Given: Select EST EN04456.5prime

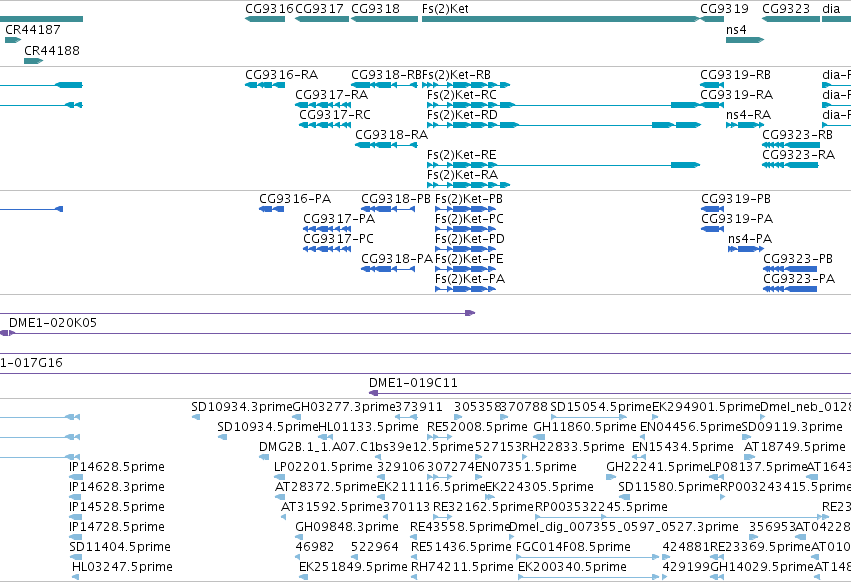Looking at the screenshot, I should 690,427.
